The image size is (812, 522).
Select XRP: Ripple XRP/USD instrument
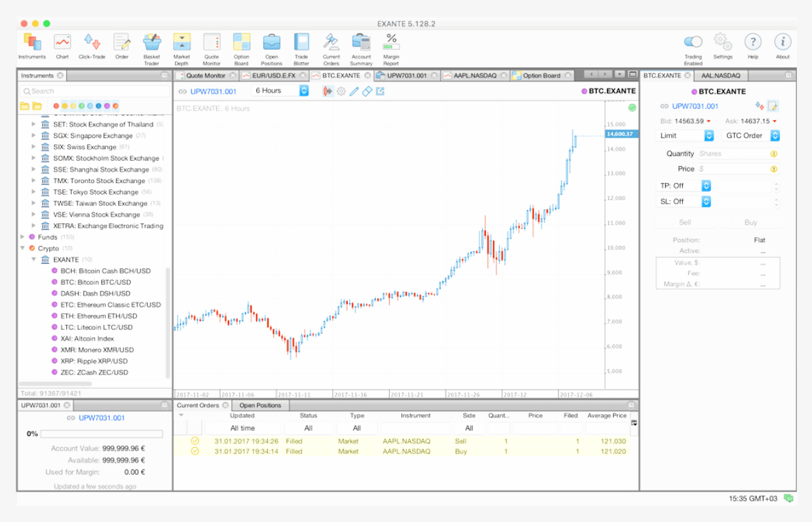[94, 361]
